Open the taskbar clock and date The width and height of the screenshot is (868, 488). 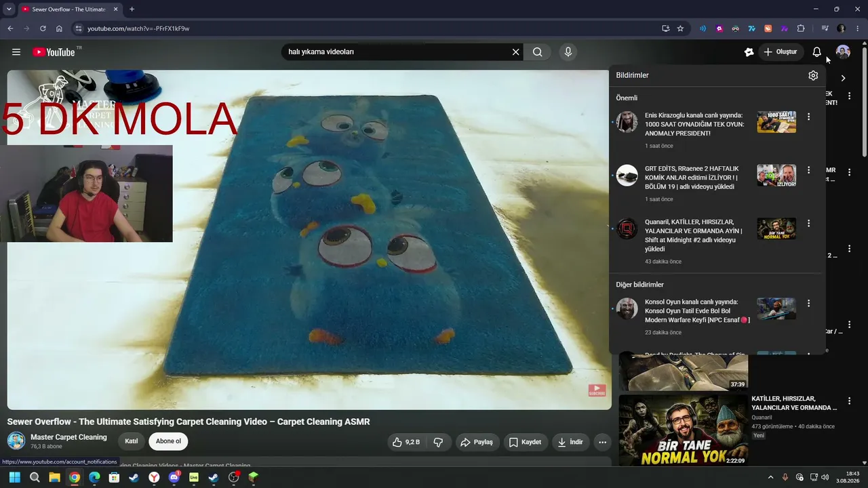pyautogui.click(x=848, y=477)
